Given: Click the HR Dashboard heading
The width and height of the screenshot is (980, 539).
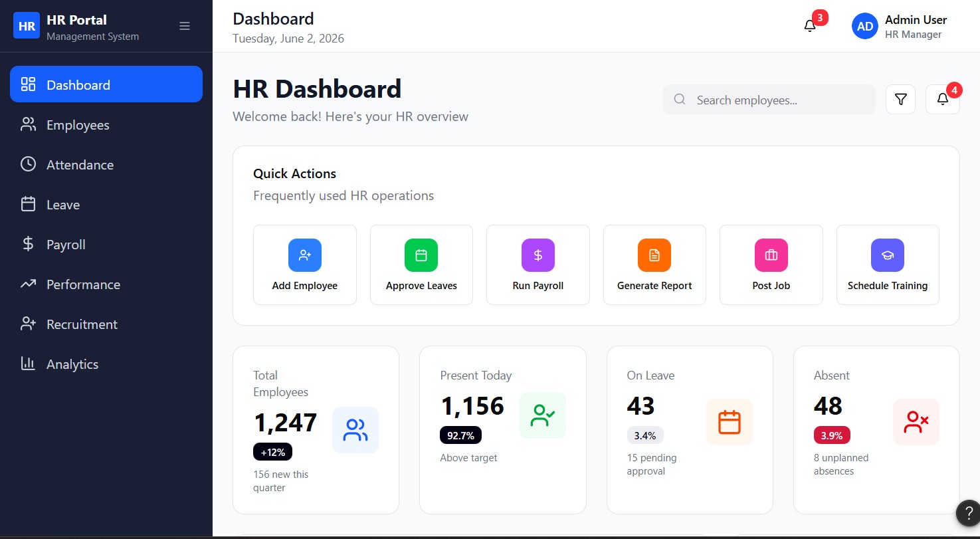Looking at the screenshot, I should [x=317, y=89].
